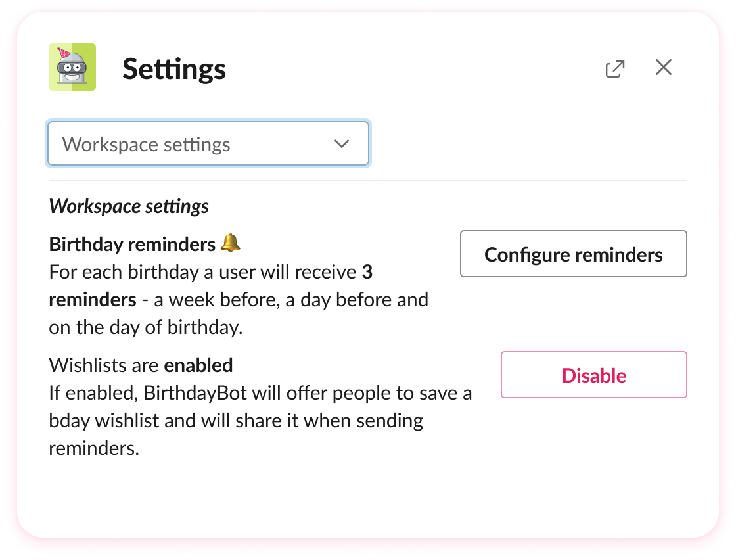Click the bell emoji next to Birthday reminders

[x=231, y=243]
